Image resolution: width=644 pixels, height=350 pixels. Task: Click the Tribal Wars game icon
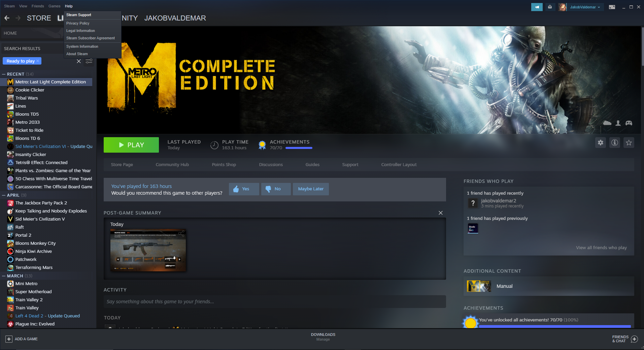point(10,98)
